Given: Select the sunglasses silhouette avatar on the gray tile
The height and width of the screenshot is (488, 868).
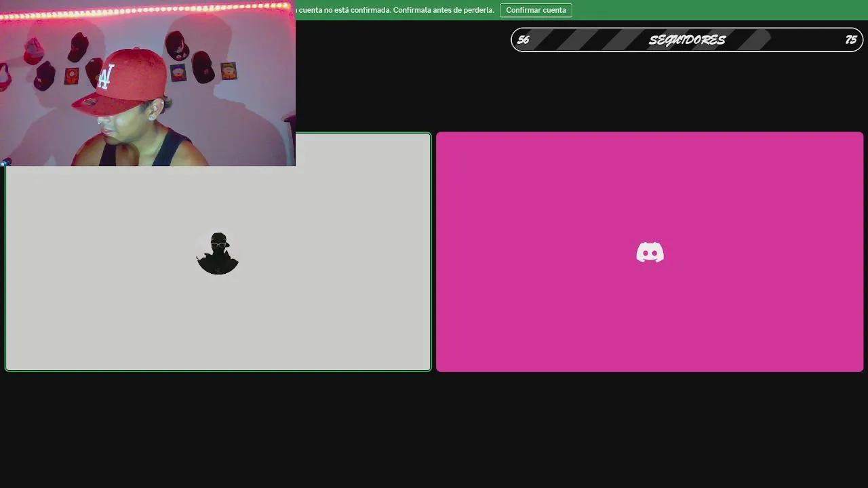Looking at the screenshot, I should [x=218, y=253].
